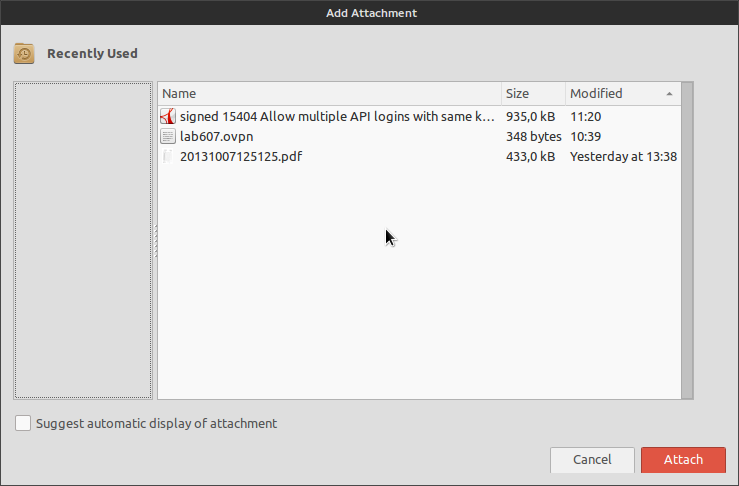The height and width of the screenshot is (486, 739).
Task: Click the sort arrow in Modified column
Action: tap(669, 94)
